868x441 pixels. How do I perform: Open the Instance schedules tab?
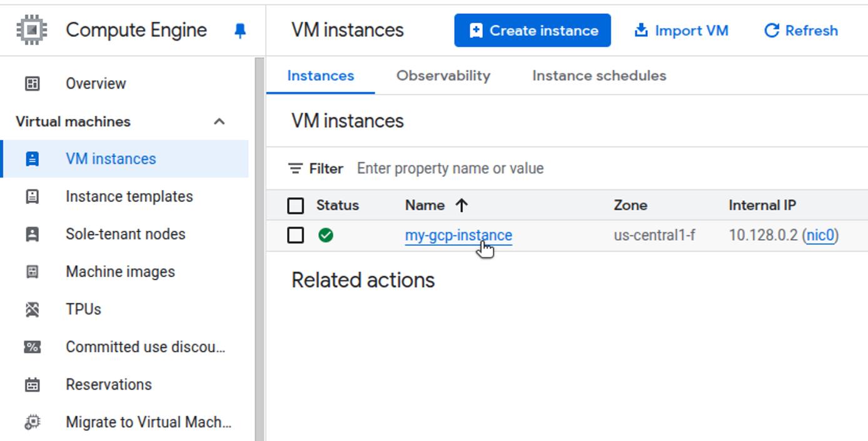click(x=598, y=76)
